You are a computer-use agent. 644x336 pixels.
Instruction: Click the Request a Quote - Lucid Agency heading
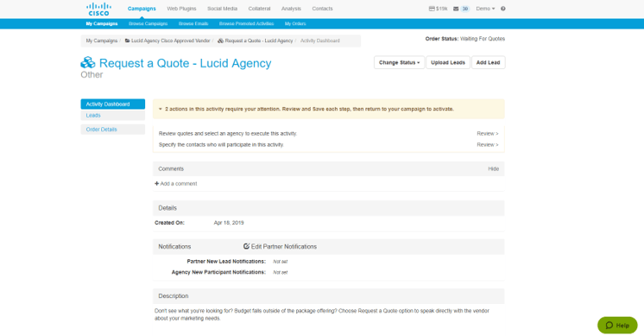tap(186, 63)
